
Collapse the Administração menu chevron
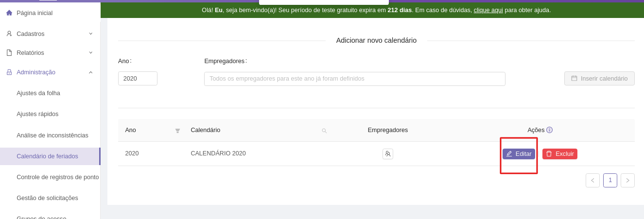click(90, 72)
